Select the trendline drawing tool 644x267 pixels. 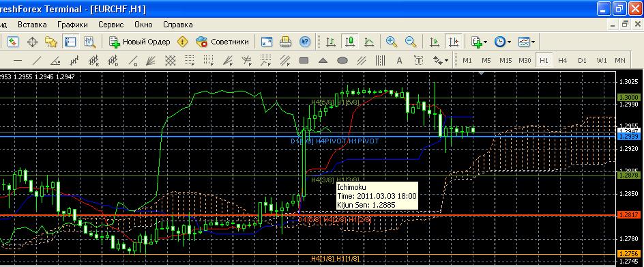(37, 61)
